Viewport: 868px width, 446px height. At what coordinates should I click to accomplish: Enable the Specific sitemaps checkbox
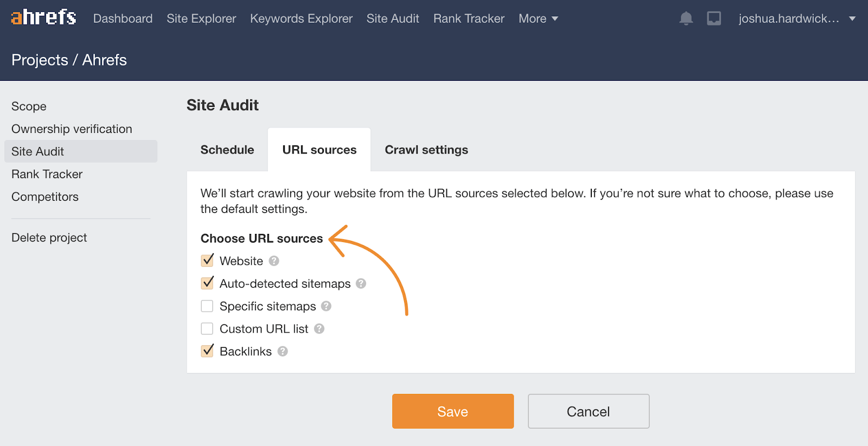(207, 306)
